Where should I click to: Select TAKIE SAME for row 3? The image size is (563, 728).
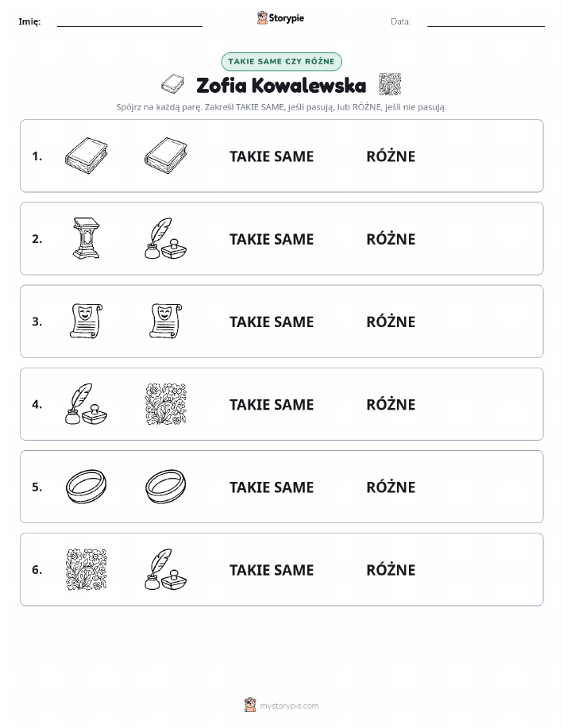point(272,322)
